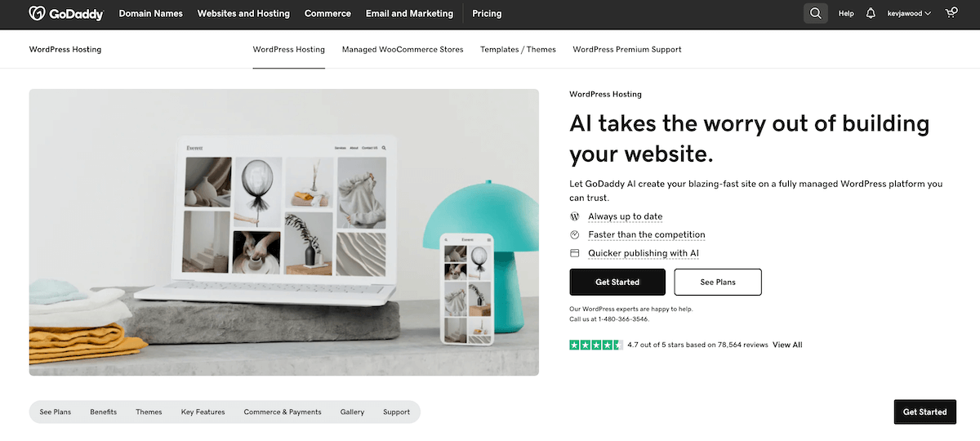Screen dimensions: 980x441
Task: Open the shopping cart icon
Action: (x=951, y=14)
